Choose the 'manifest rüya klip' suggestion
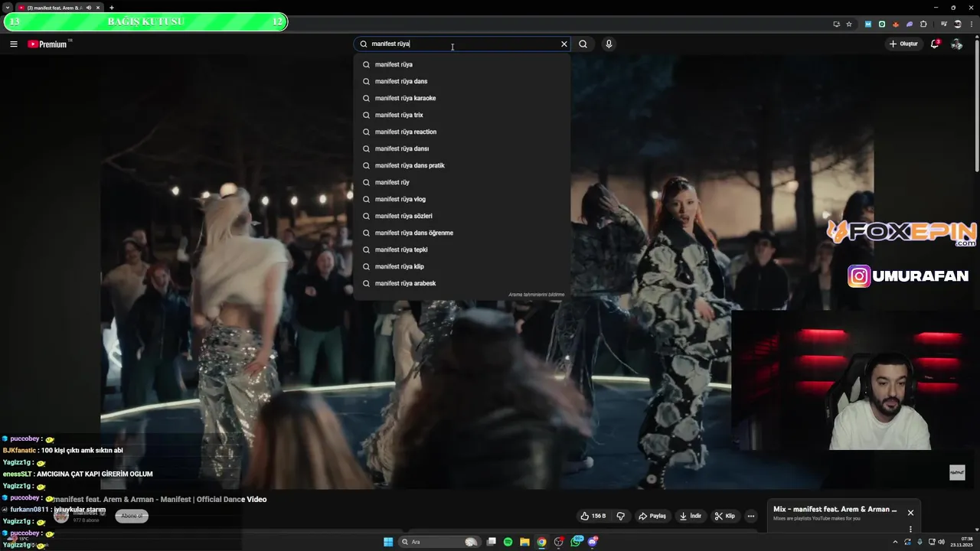Viewport: 980px width, 551px height. pos(462,266)
